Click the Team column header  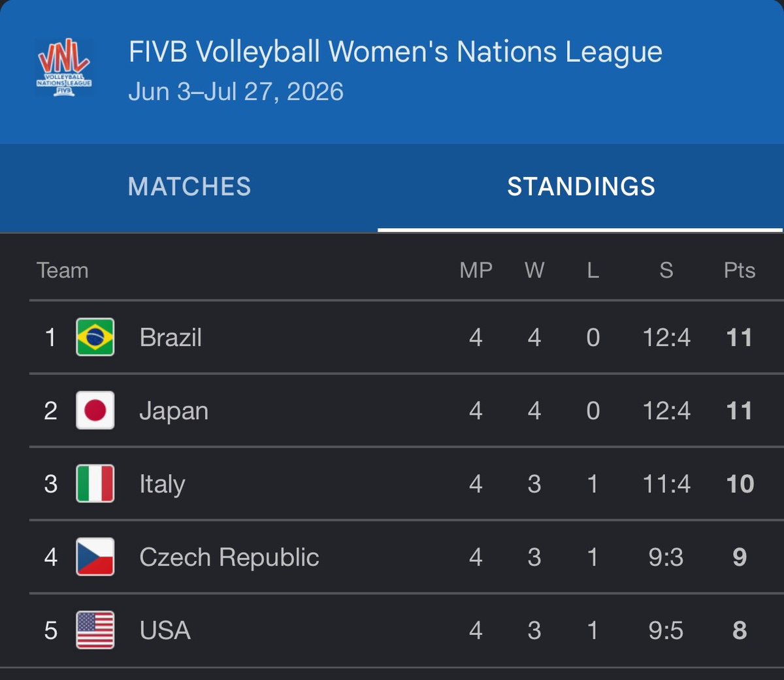pos(63,270)
